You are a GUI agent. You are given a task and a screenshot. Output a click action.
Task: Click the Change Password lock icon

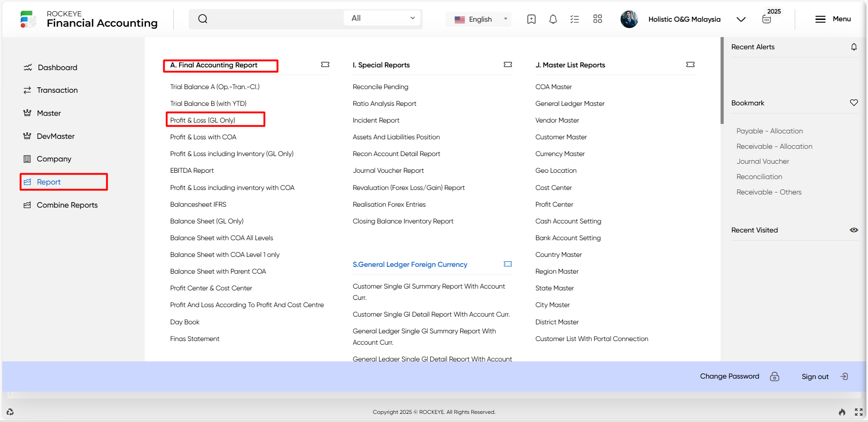pyautogui.click(x=775, y=376)
